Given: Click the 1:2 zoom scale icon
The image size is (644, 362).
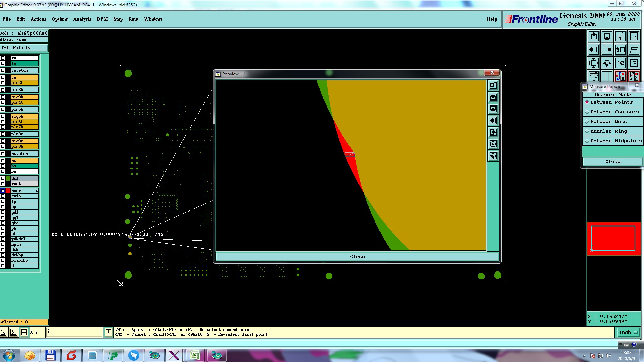Looking at the screenshot, I should [x=620, y=63].
